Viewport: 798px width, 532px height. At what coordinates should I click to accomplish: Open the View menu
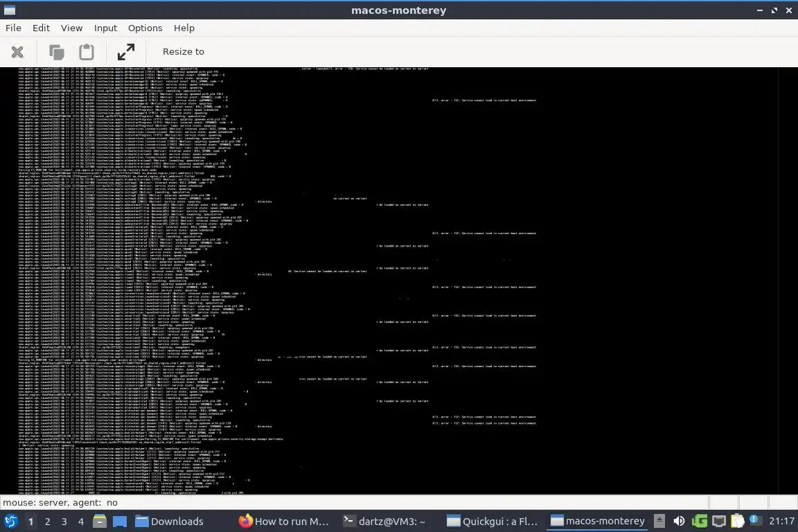tap(72, 28)
